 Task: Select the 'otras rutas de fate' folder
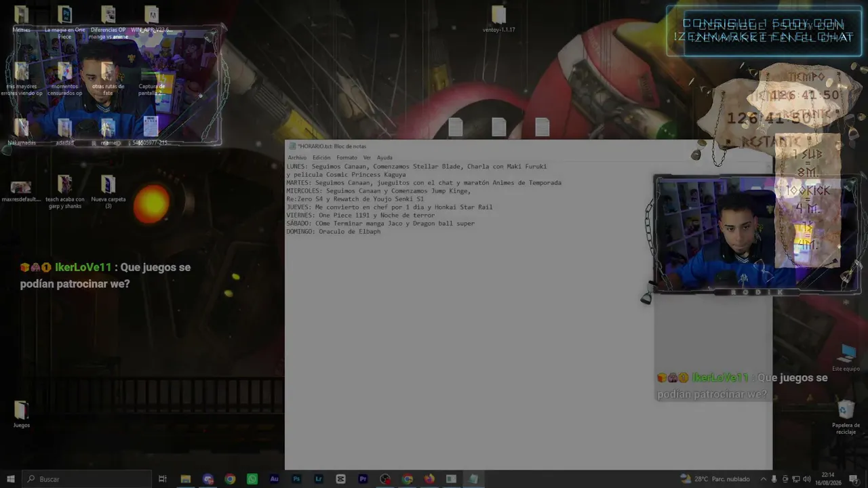tap(108, 79)
